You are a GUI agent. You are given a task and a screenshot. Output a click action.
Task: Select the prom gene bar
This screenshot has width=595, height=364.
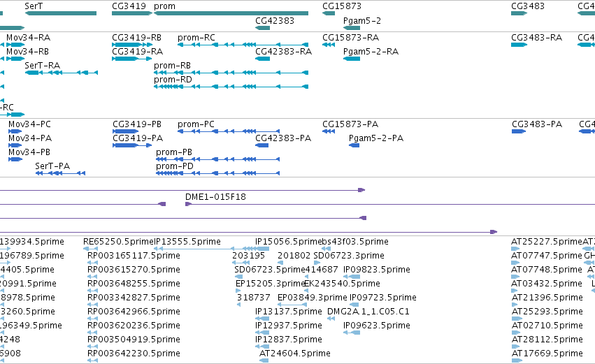tap(231, 13)
